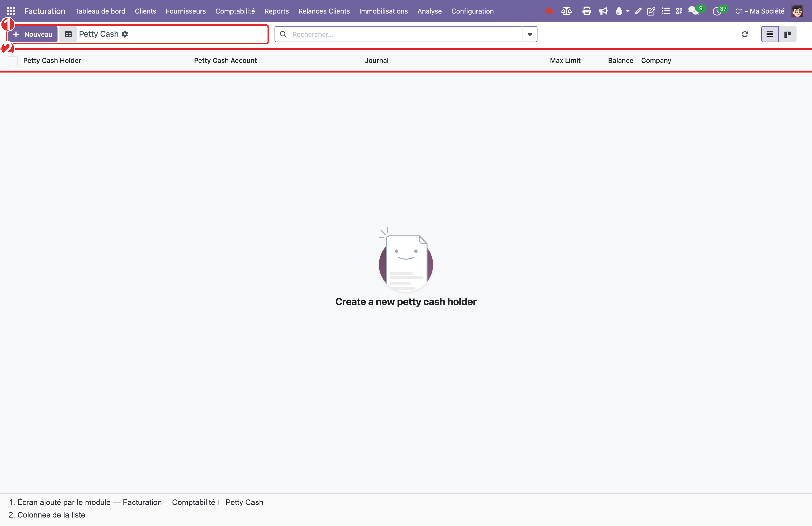This screenshot has height=526, width=812.
Task: Open the Configuration menu
Action: (472, 11)
